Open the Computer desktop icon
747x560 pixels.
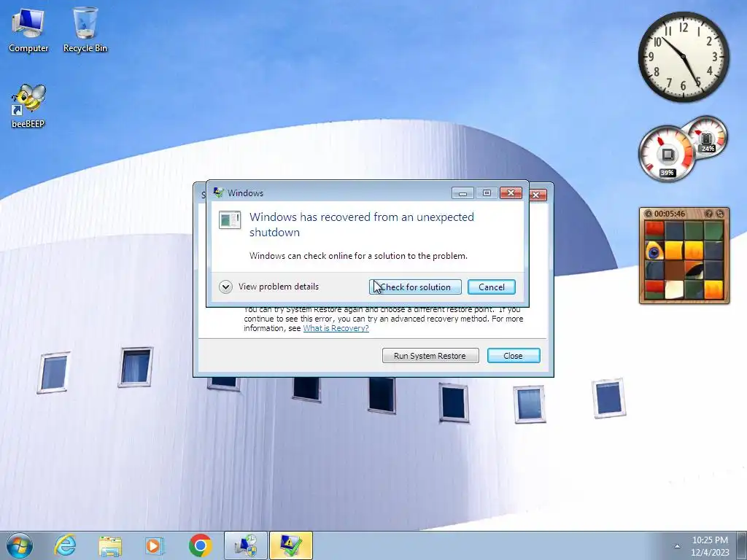pyautogui.click(x=28, y=30)
